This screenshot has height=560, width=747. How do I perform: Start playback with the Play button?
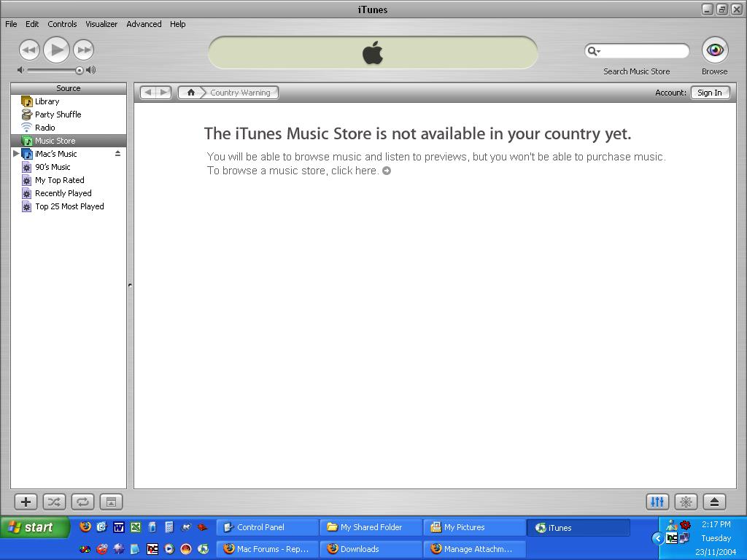56,50
